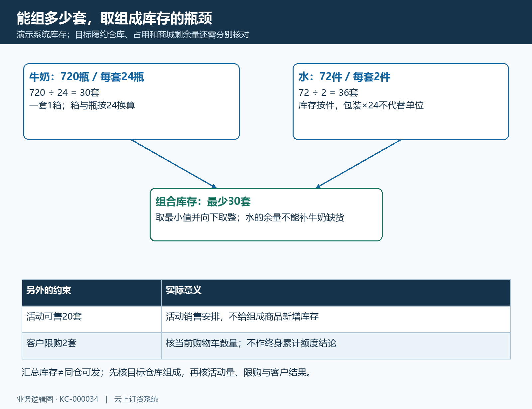
Task: Click the footer text 云上订货系统
Action: [x=136, y=399]
